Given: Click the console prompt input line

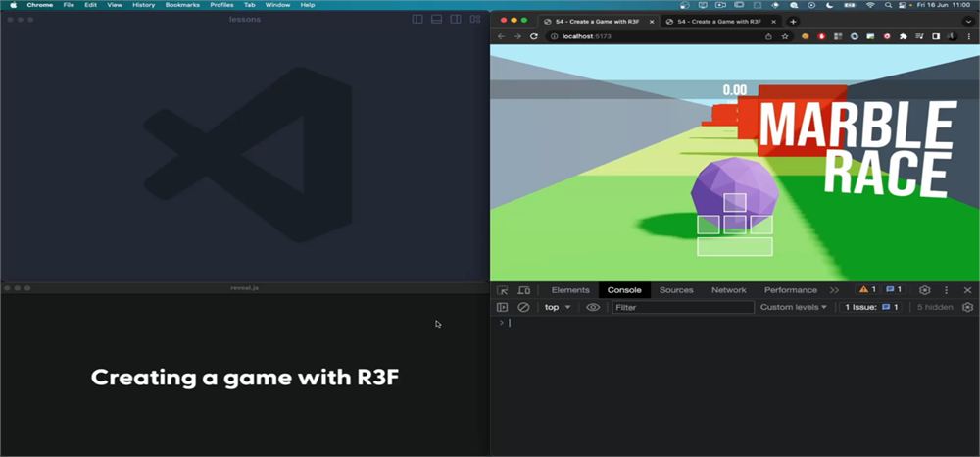Looking at the screenshot, I should (735, 323).
